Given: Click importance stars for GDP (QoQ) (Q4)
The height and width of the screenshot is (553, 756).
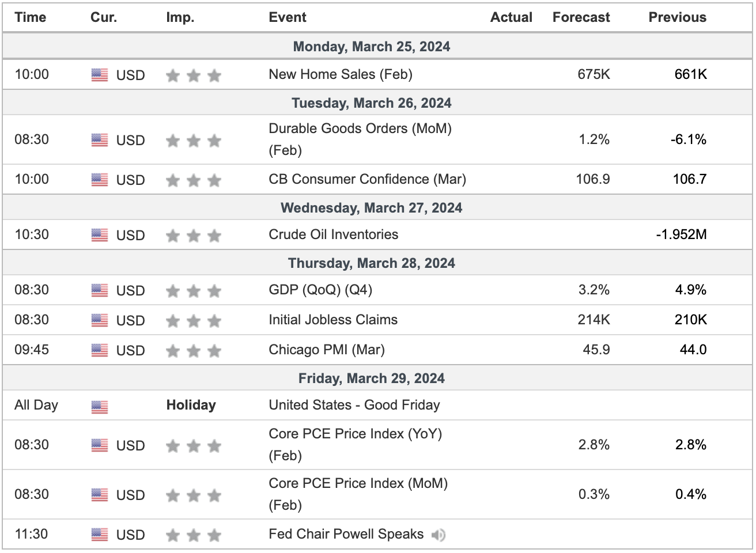Looking at the screenshot, I should [x=194, y=291].
